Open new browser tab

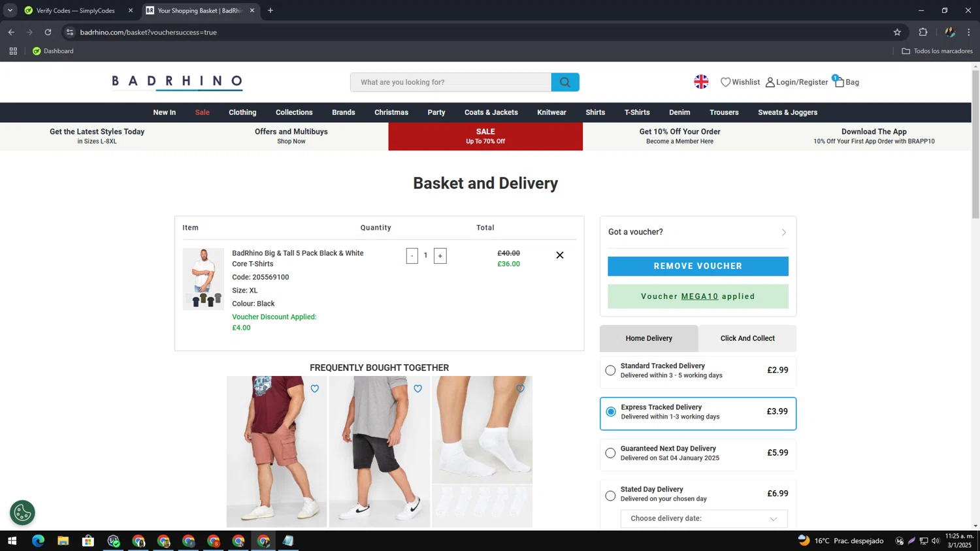point(270,10)
